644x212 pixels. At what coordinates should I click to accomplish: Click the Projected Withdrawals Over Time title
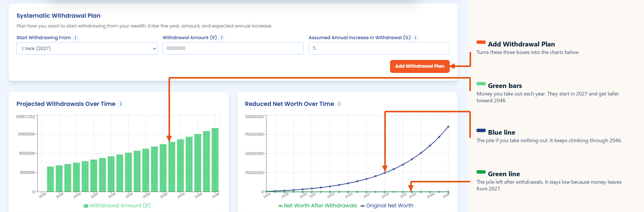click(66, 104)
